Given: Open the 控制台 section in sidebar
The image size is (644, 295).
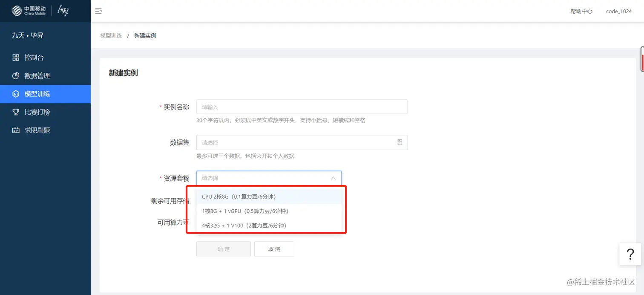Looking at the screenshot, I should pyautogui.click(x=33, y=57).
